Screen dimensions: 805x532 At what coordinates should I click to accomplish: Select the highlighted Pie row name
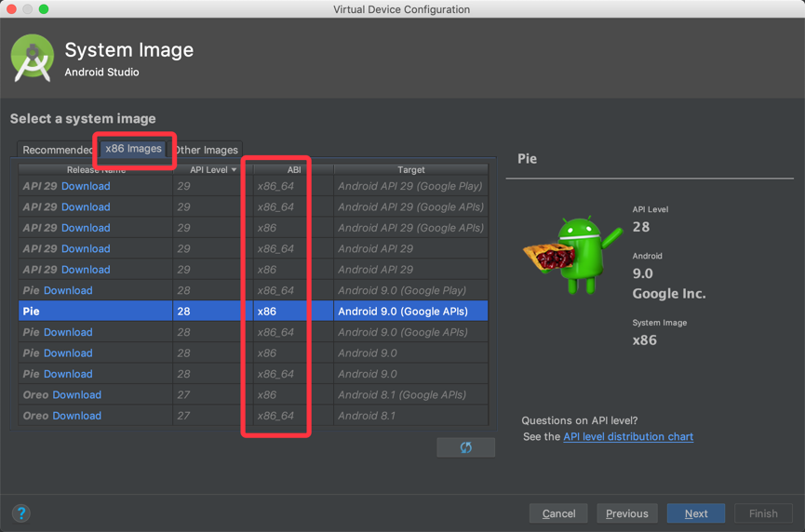click(32, 312)
